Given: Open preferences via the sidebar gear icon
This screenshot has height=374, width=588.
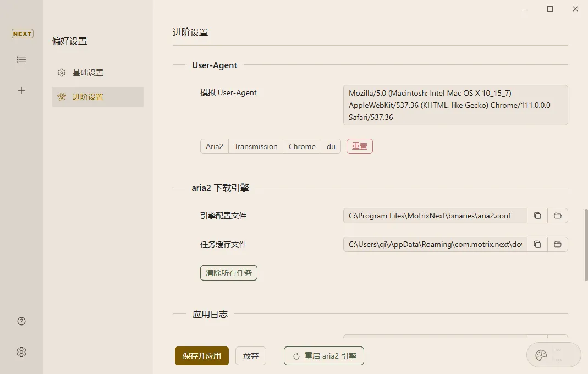Looking at the screenshot, I should point(21,352).
